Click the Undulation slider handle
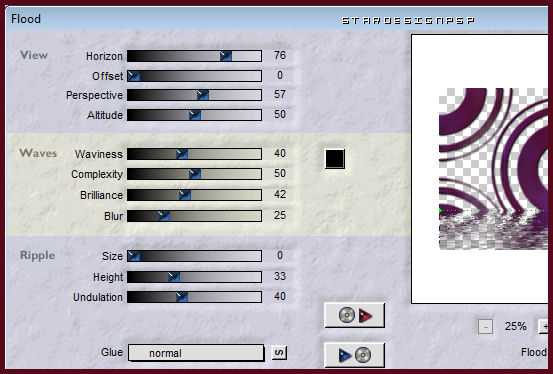The image size is (553, 374). (x=182, y=297)
